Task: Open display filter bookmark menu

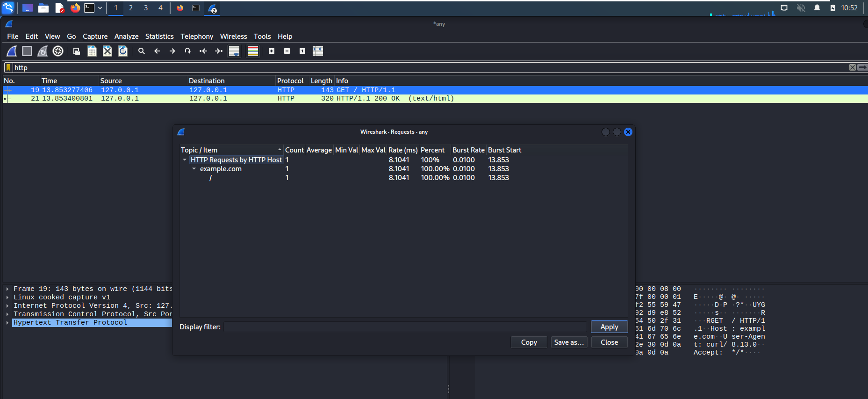Action: 8,68
